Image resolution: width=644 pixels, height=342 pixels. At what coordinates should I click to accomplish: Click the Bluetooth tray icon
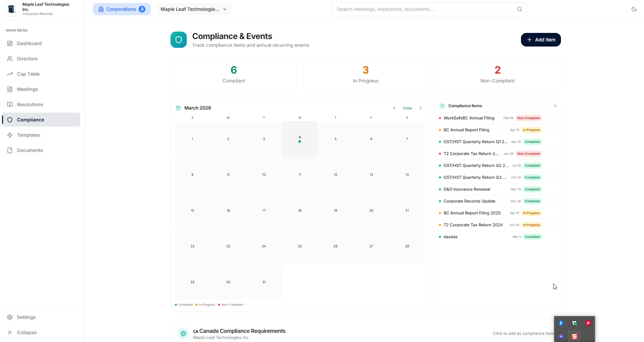pyautogui.click(x=561, y=323)
